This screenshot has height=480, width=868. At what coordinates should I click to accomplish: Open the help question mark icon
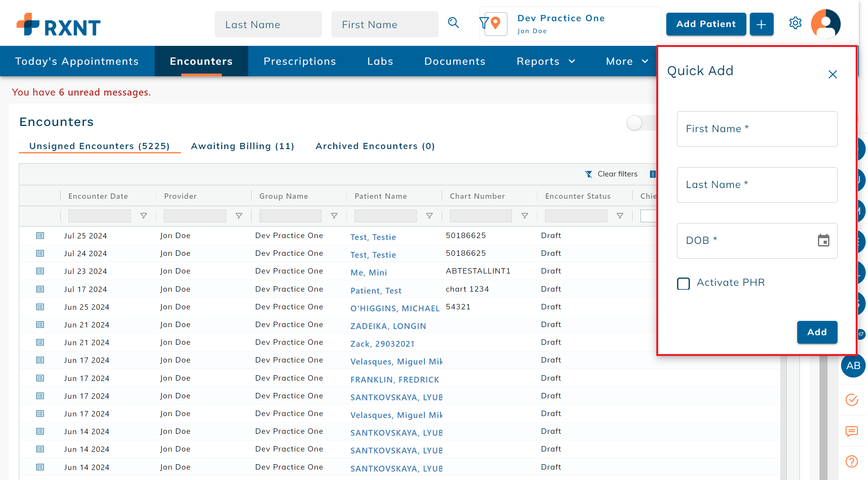[852, 461]
